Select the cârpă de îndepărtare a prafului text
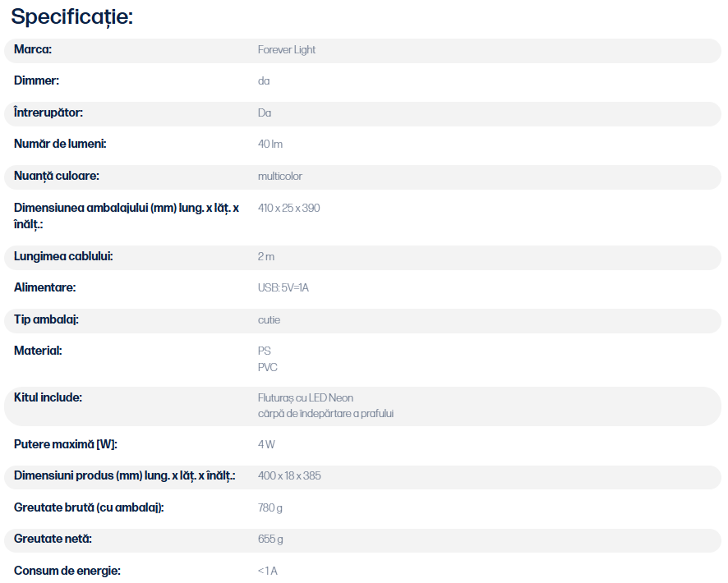The image size is (728, 583). click(x=325, y=414)
